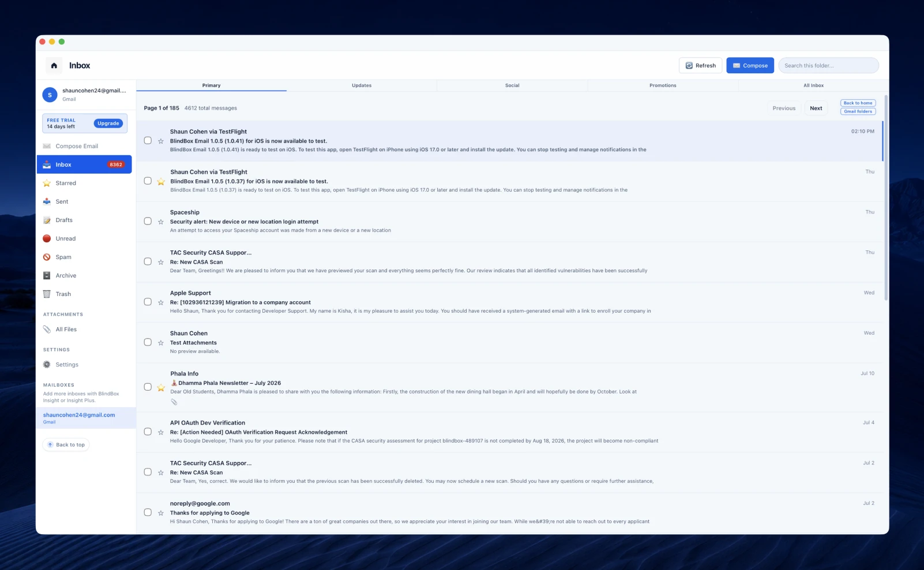Tick the Thu TAC Security CASA email checkbox

pyautogui.click(x=148, y=262)
